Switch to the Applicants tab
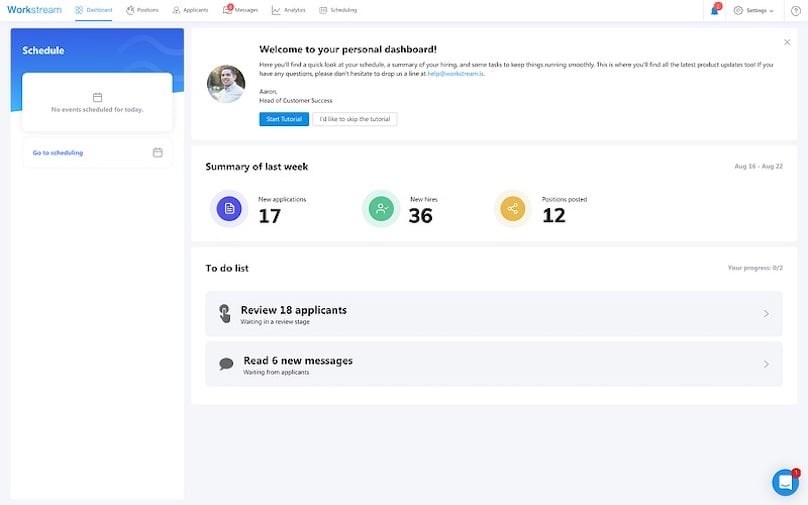808x505 pixels. [190, 10]
